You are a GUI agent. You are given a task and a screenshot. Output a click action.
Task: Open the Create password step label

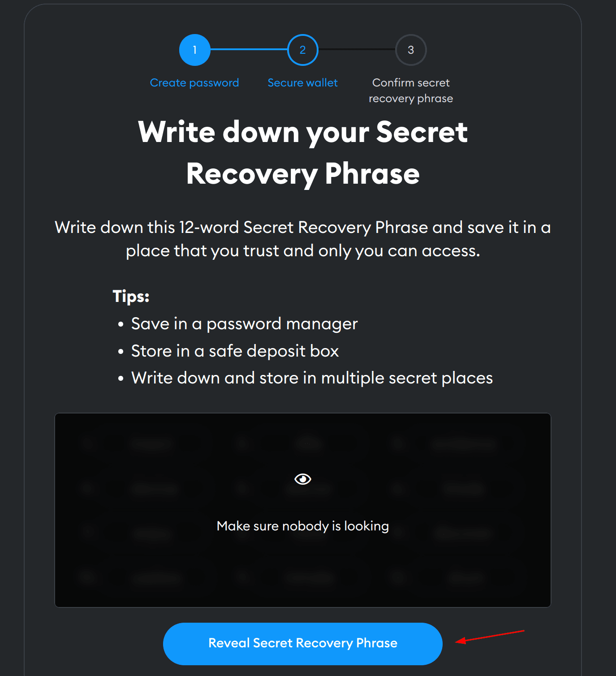point(194,83)
